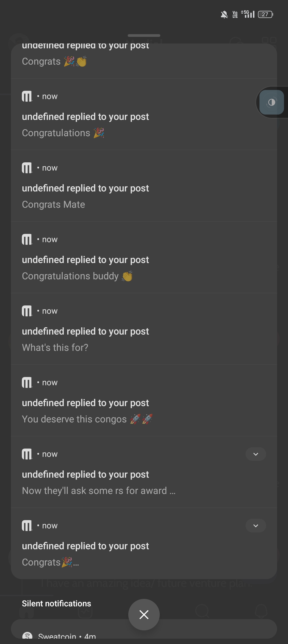Tap app icon on rs for award notification
The image size is (288, 644).
point(27,454)
